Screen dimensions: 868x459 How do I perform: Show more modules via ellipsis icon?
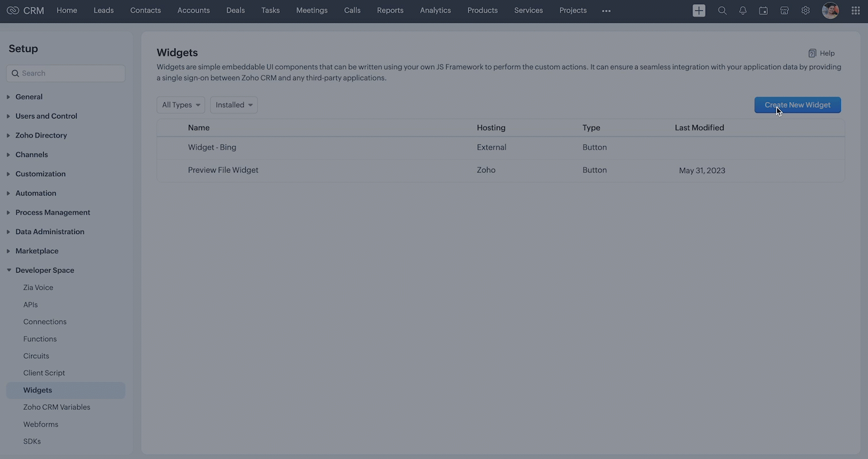coord(606,11)
